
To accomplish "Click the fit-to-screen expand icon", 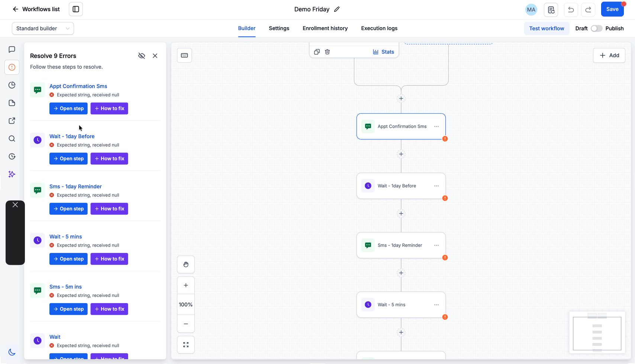I will [x=186, y=345].
